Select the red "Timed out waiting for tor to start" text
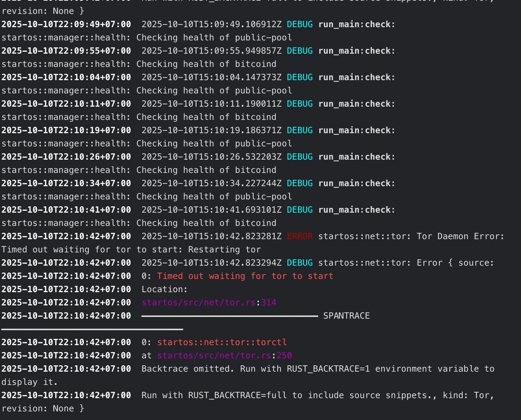 pos(245,276)
